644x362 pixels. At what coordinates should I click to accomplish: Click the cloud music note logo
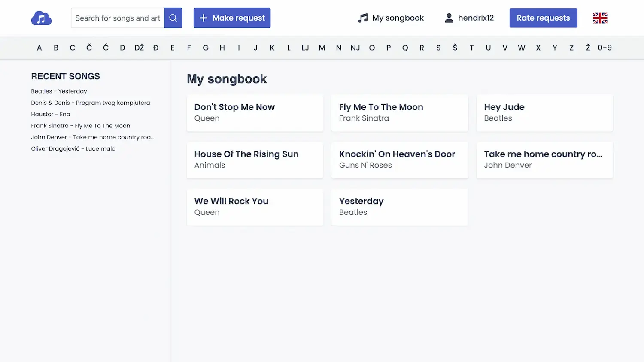(41, 18)
